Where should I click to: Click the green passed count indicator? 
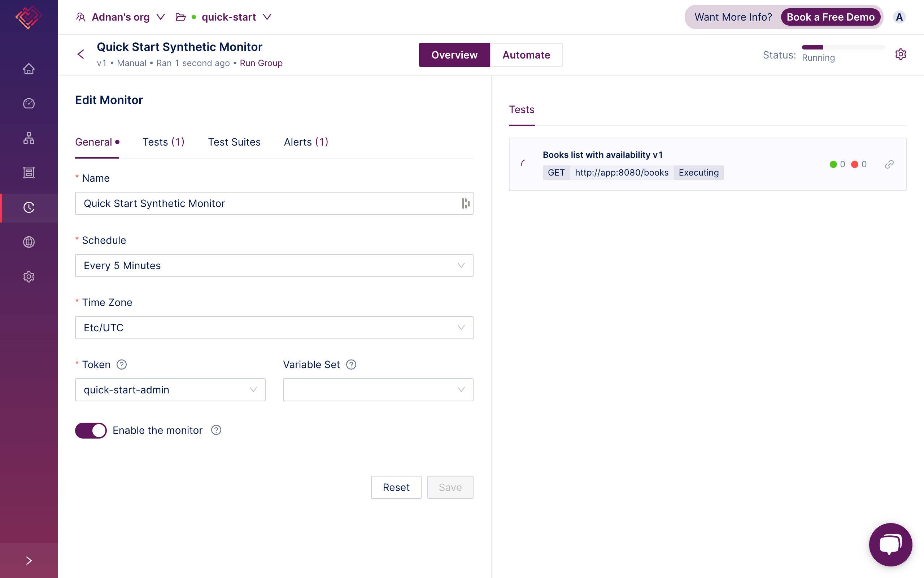coord(837,164)
